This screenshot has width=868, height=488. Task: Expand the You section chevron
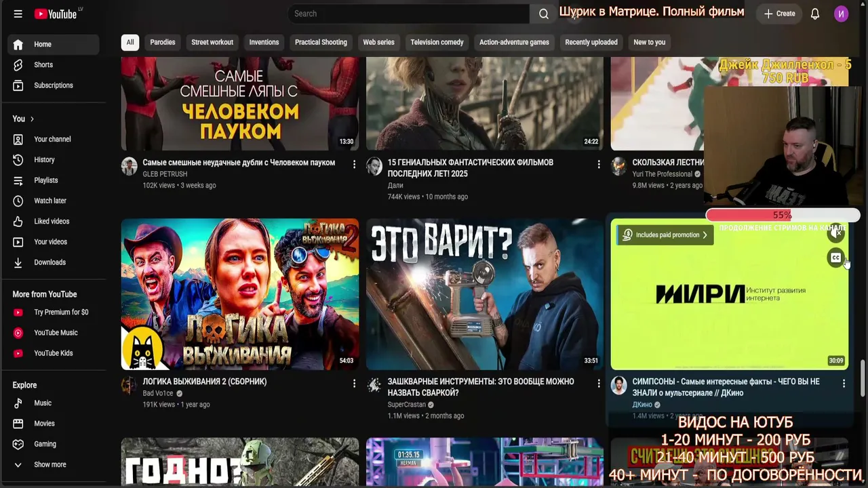[x=32, y=119]
